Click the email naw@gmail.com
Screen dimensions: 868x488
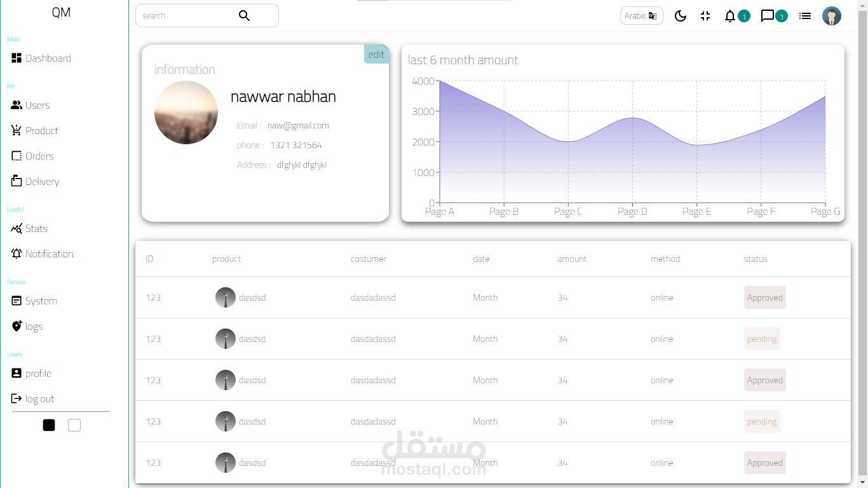pyautogui.click(x=298, y=126)
